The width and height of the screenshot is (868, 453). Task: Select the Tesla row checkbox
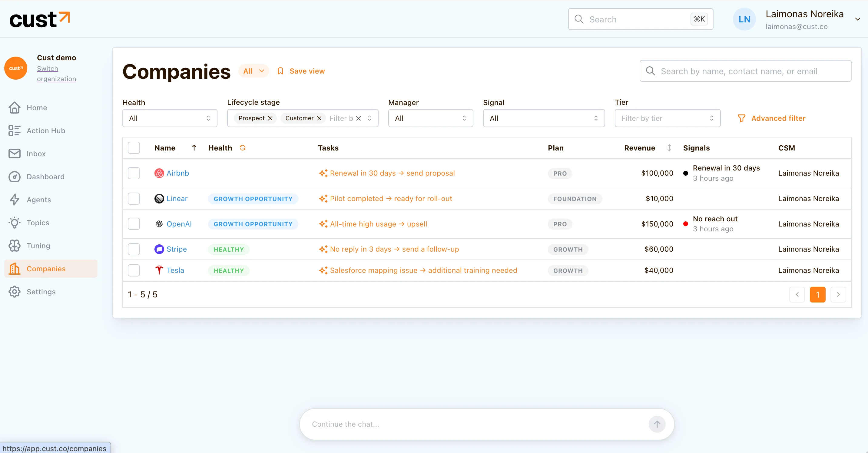click(134, 270)
